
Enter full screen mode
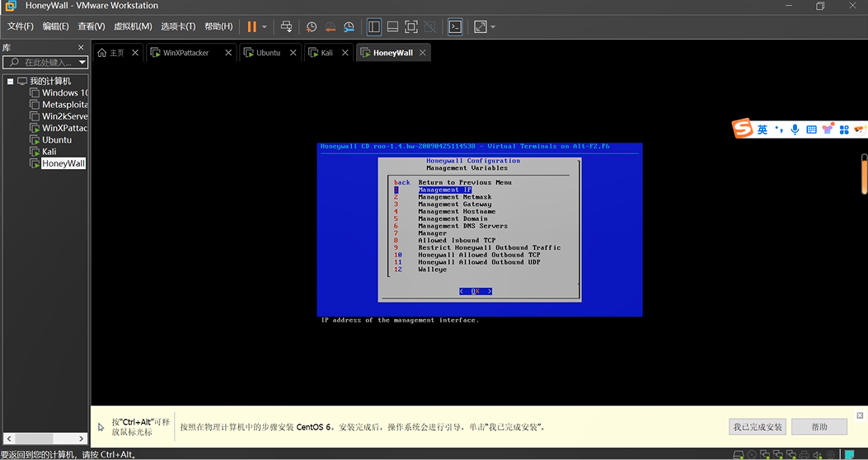(x=411, y=26)
